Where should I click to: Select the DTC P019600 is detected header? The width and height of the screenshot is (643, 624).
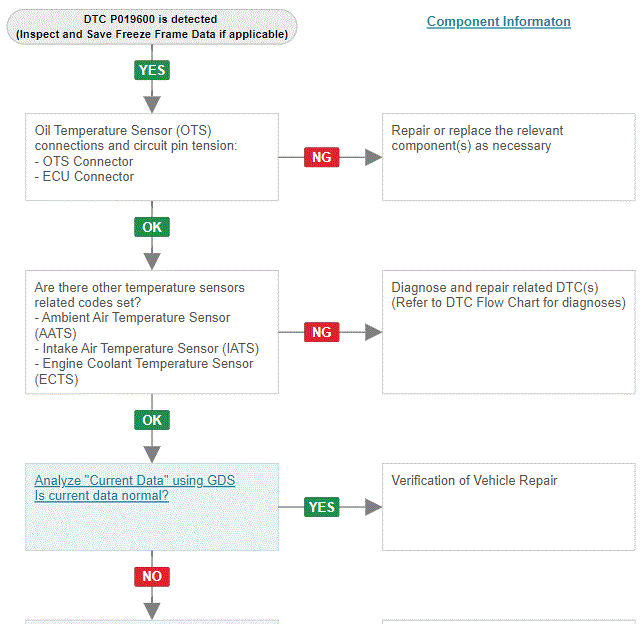152,27
